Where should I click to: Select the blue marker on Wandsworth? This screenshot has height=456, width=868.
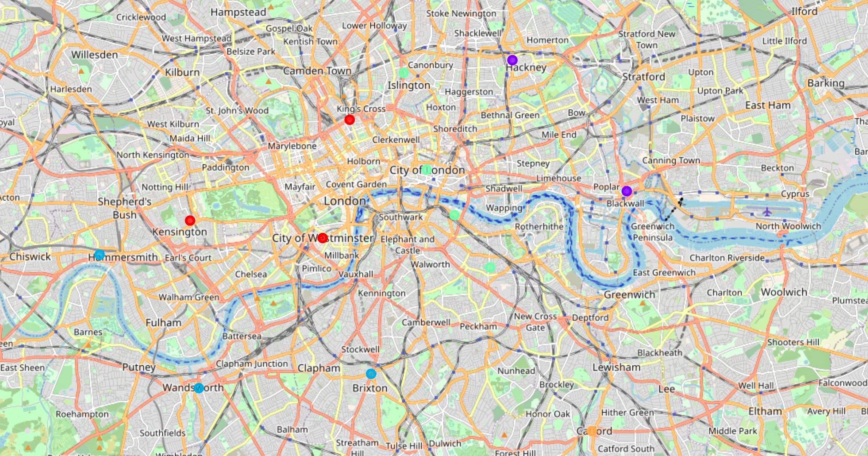[x=199, y=388]
